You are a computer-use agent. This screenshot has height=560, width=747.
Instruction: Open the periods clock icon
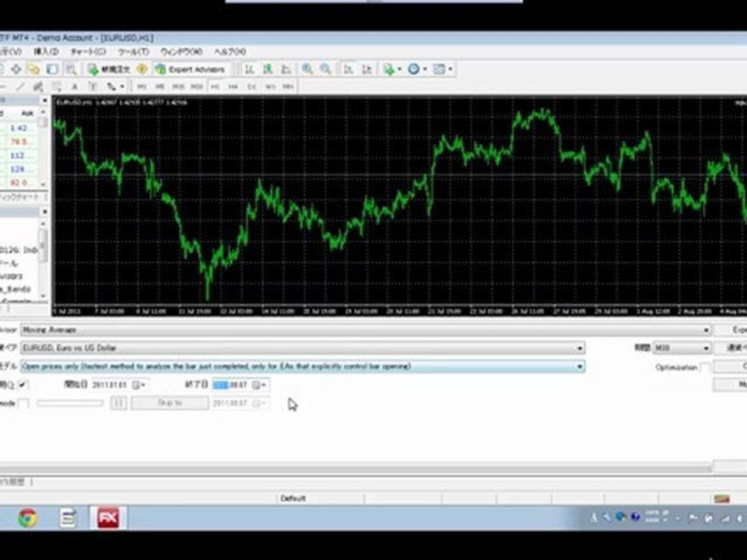(413, 69)
